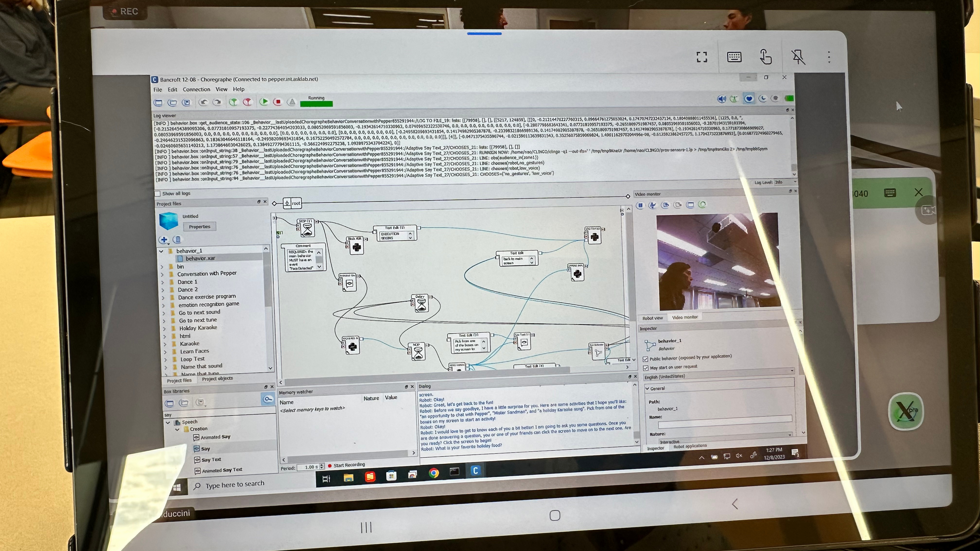The height and width of the screenshot is (551, 980).
Task: Click the tablet fullscreen icon
Action: (x=702, y=57)
